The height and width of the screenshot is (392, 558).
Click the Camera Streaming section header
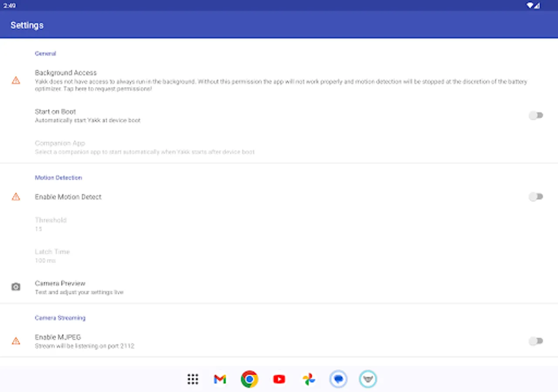(x=61, y=318)
